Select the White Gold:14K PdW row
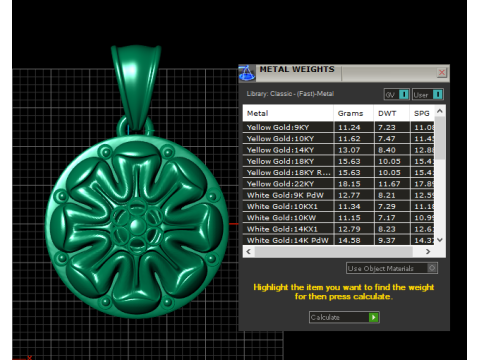 tap(339, 240)
